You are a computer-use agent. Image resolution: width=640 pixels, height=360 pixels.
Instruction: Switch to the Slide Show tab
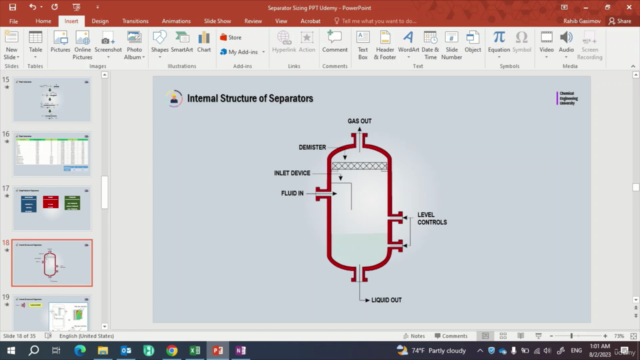[218, 21]
